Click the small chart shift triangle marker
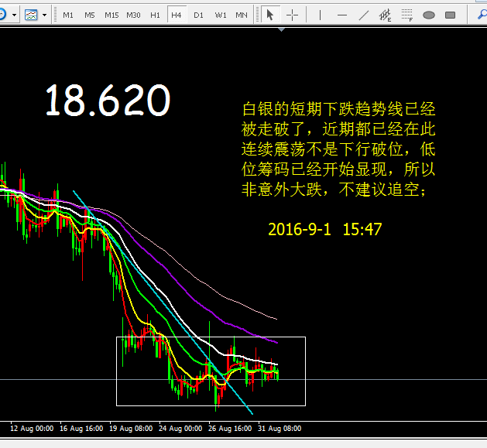 tap(281, 30)
